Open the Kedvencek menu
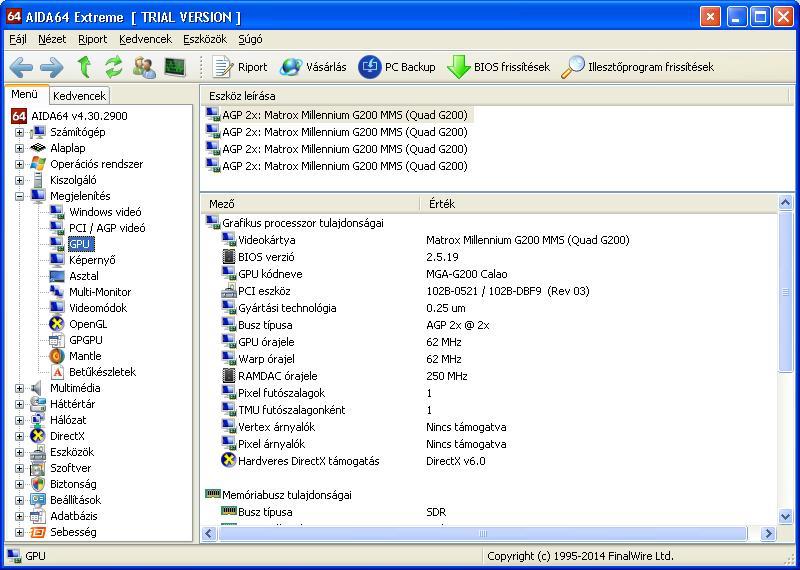This screenshot has width=800, height=570. 145,39
